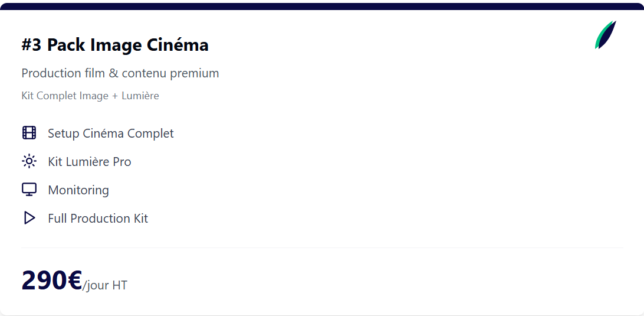Click Production film & contenu premium subtitle

click(120, 73)
